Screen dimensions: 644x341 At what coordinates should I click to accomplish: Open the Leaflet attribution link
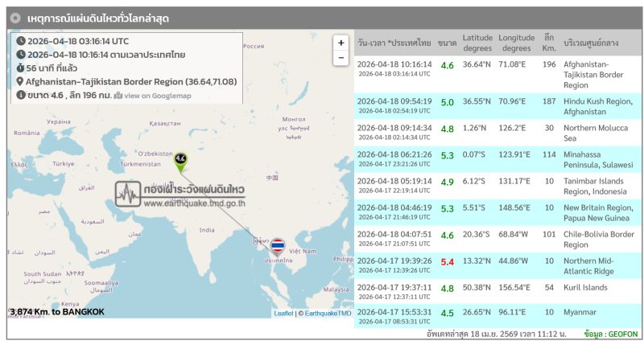(x=283, y=313)
